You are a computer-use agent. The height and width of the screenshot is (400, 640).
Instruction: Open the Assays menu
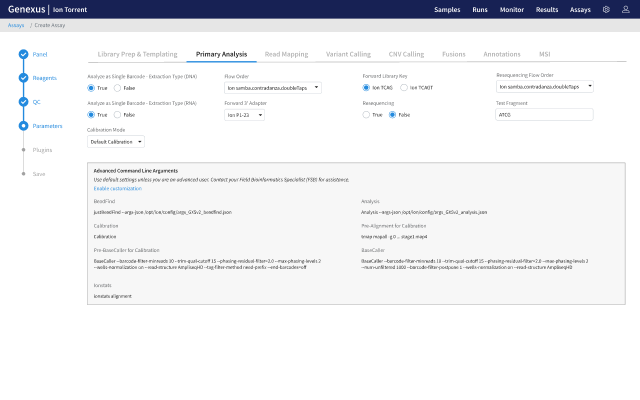click(x=580, y=10)
